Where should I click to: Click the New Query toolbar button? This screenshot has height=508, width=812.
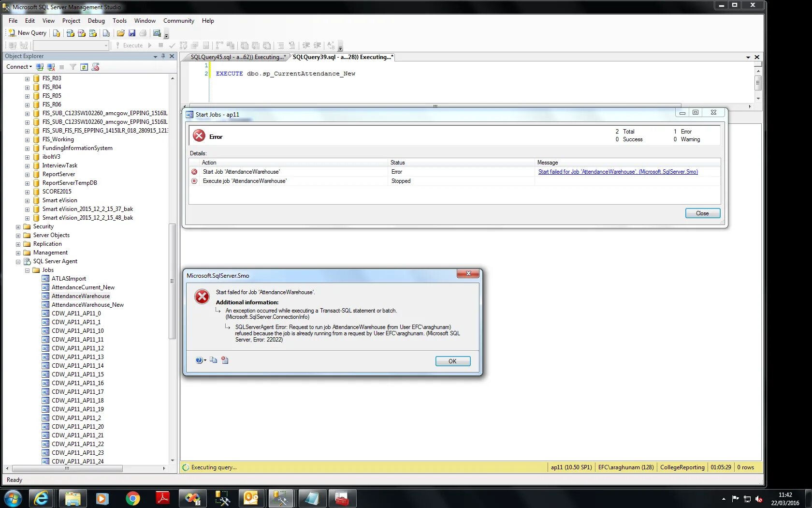coord(28,33)
